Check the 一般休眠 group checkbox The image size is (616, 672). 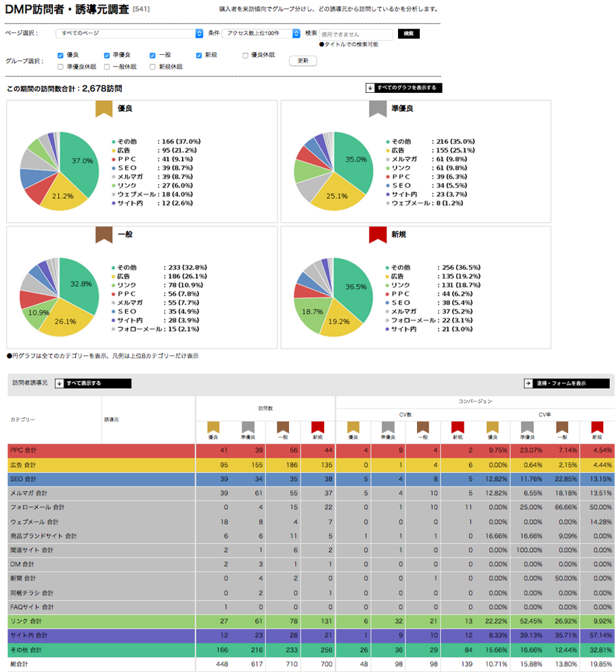(x=107, y=67)
